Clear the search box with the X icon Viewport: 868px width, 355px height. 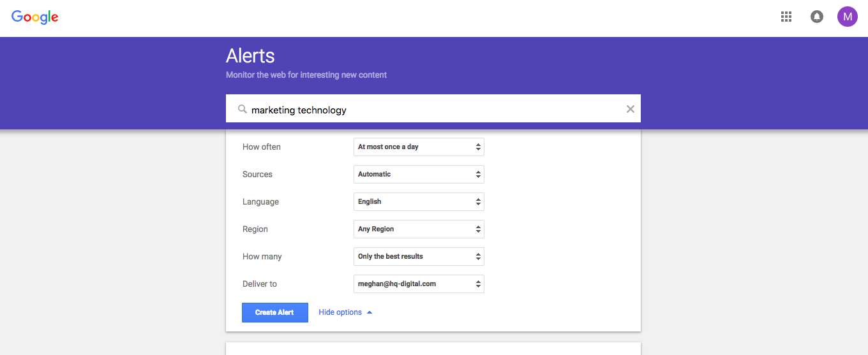631,109
